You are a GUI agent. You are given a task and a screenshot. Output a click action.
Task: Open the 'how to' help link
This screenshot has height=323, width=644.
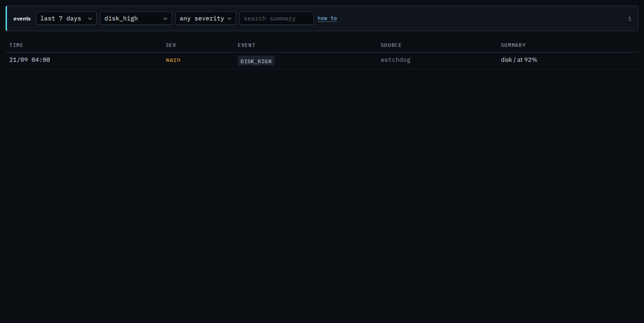pyautogui.click(x=327, y=19)
